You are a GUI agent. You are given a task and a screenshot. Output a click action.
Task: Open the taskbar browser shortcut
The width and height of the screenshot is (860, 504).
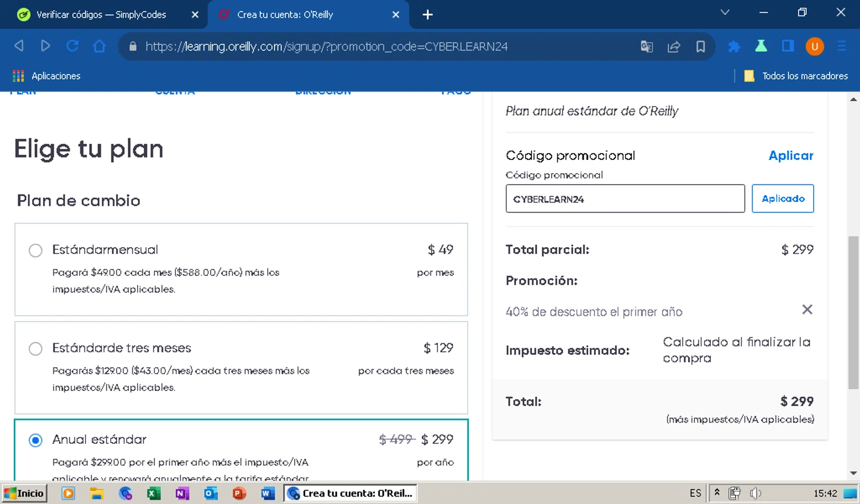pos(126,493)
